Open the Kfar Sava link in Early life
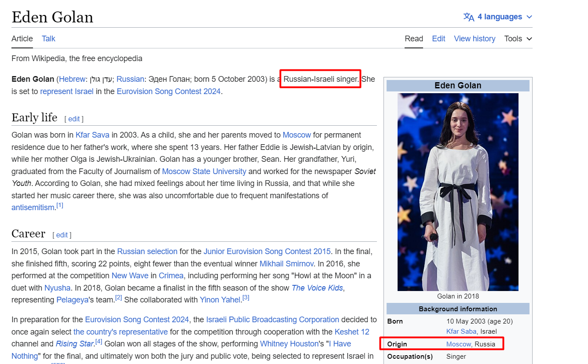 [92, 135]
